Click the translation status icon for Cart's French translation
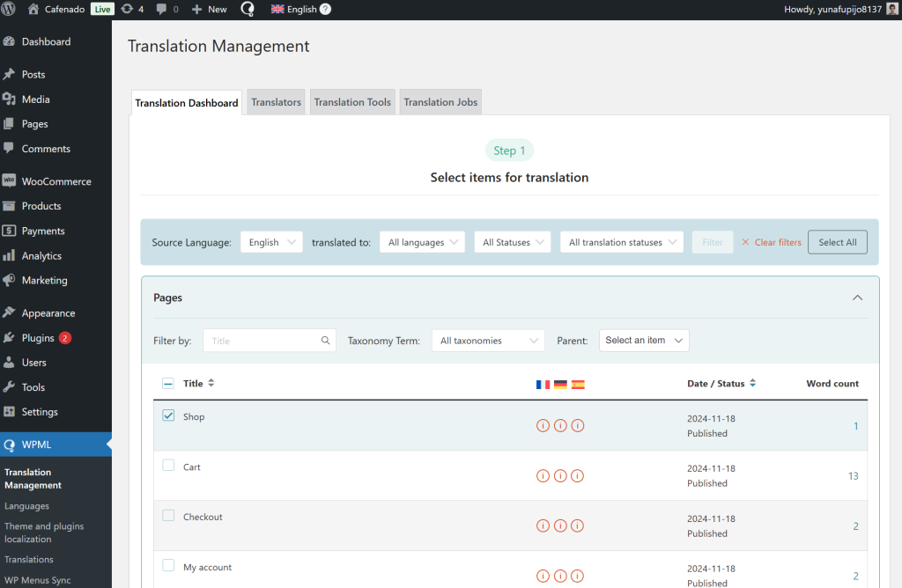This screenshot has height=588, width=902. point(543,475)
